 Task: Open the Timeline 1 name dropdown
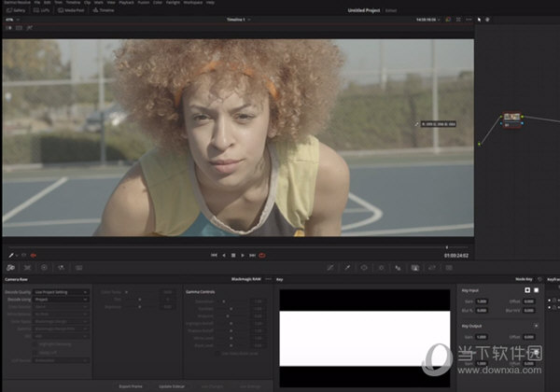[238, 20]
